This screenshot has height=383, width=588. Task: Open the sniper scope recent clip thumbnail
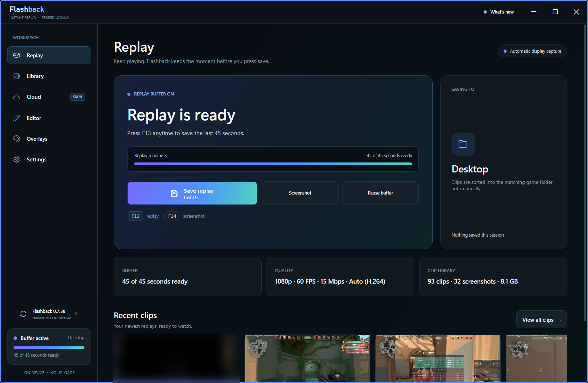pyautogui.click(x=307, y=358)
